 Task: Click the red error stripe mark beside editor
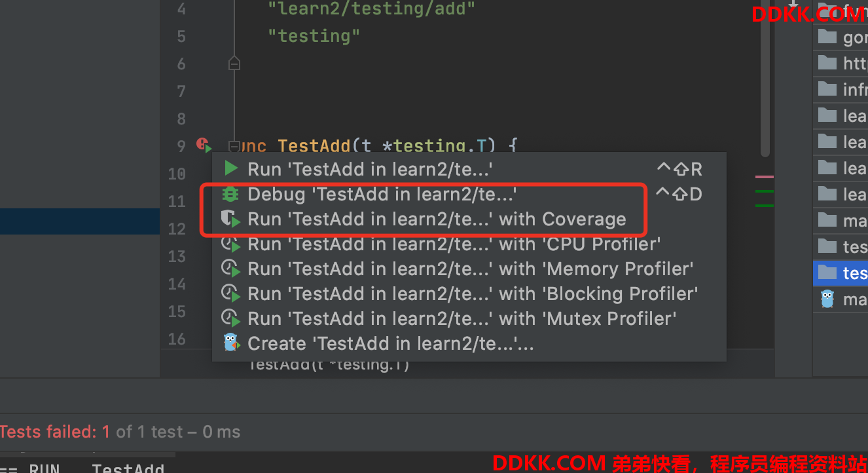tap(765, 177)
